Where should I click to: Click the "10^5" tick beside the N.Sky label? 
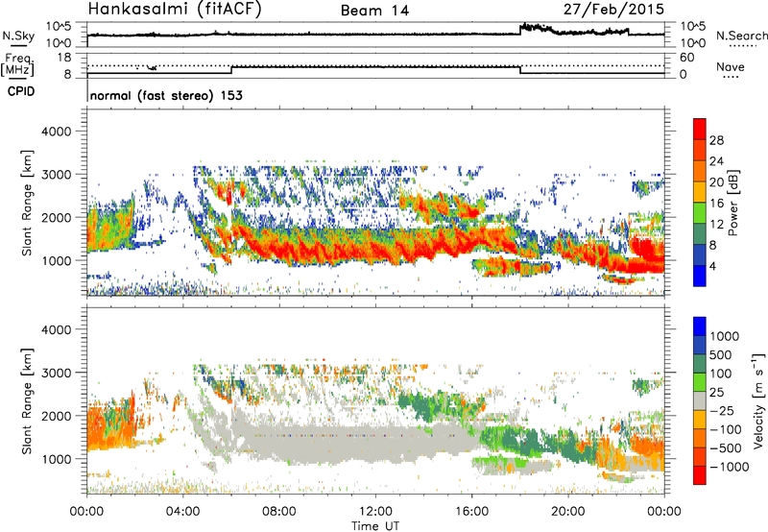(x=59, y=27)
